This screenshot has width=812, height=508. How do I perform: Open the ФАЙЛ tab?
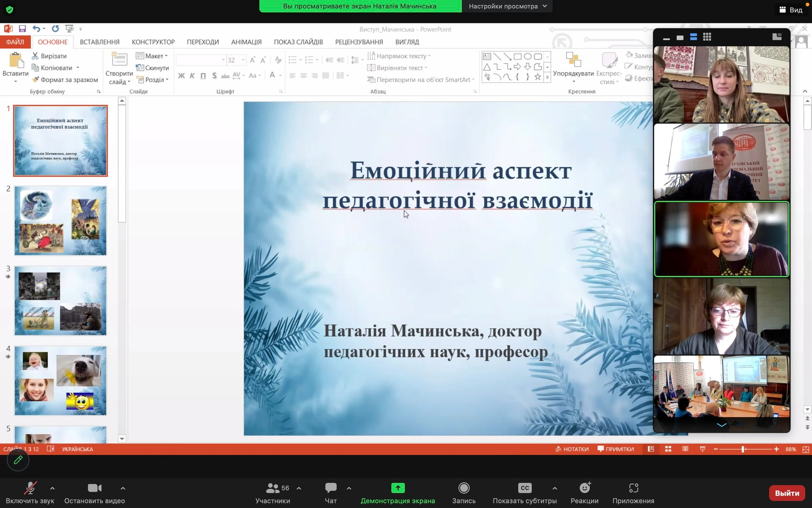[x=15, y=42]
